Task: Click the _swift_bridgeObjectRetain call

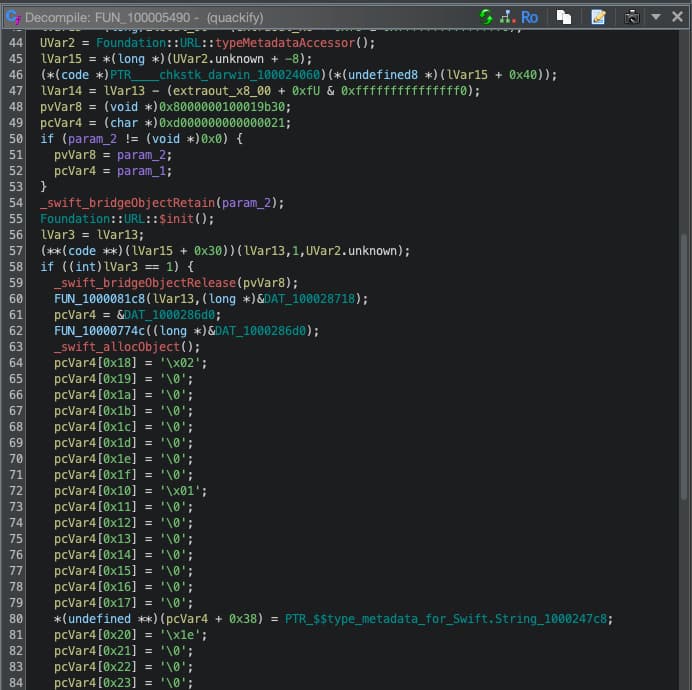Action: click(x=129, y=203)
